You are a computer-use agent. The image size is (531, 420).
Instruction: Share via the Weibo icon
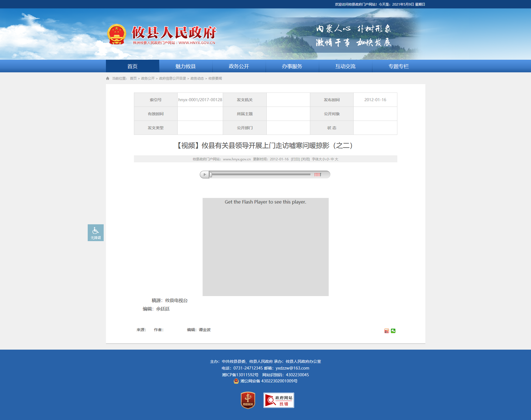click(x=387, y=331)
